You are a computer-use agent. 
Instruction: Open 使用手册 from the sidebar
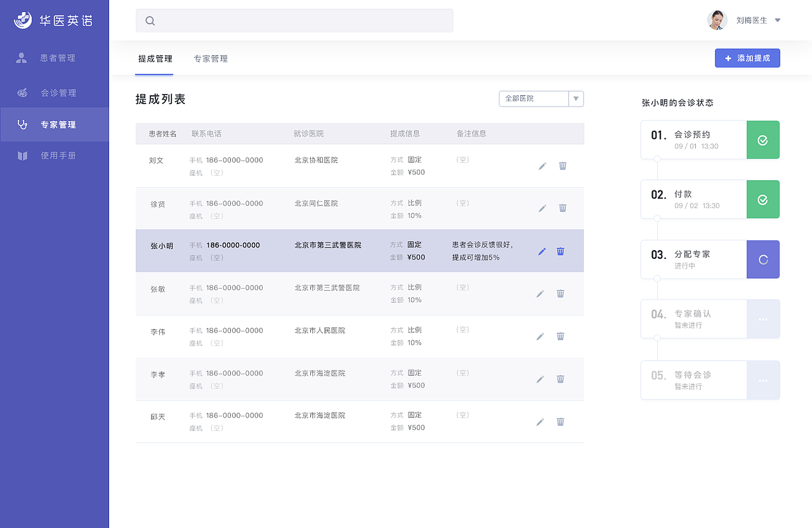pos(57,155)
